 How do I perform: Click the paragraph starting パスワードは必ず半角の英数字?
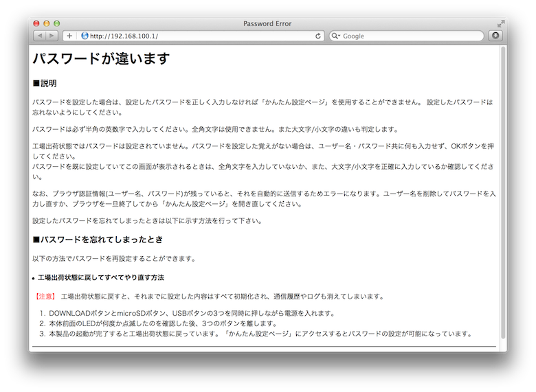[216, 130]
